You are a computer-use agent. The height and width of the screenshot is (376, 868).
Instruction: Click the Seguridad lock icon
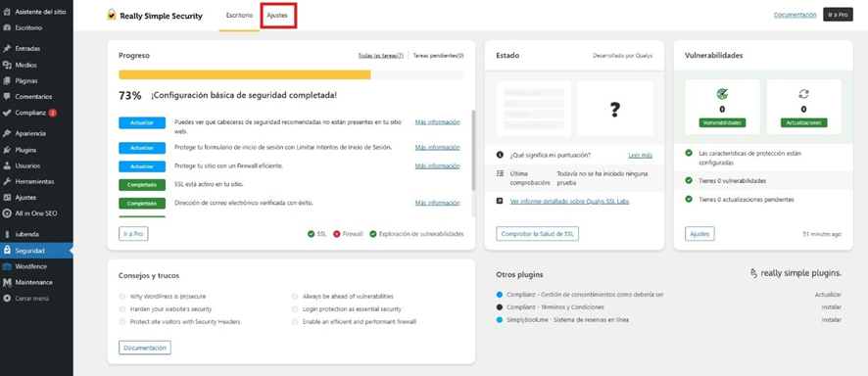tap(7, 251)
